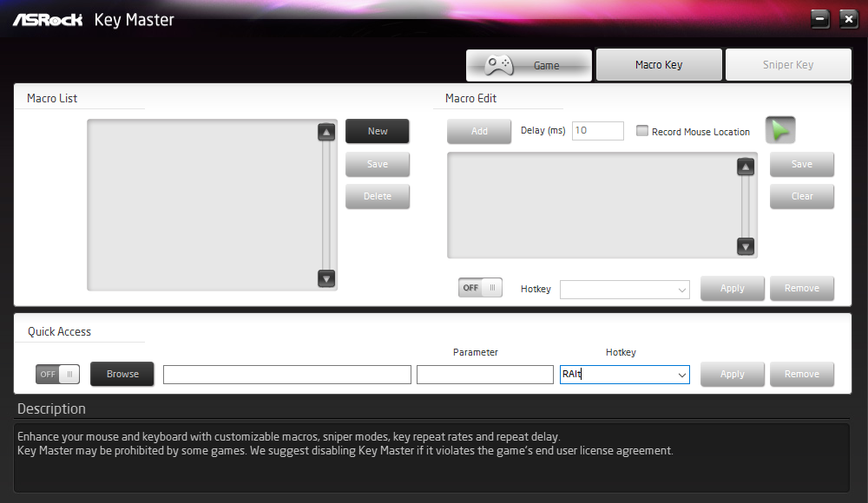
Task: Open the Game tab with controller icon
Action: 529,65
